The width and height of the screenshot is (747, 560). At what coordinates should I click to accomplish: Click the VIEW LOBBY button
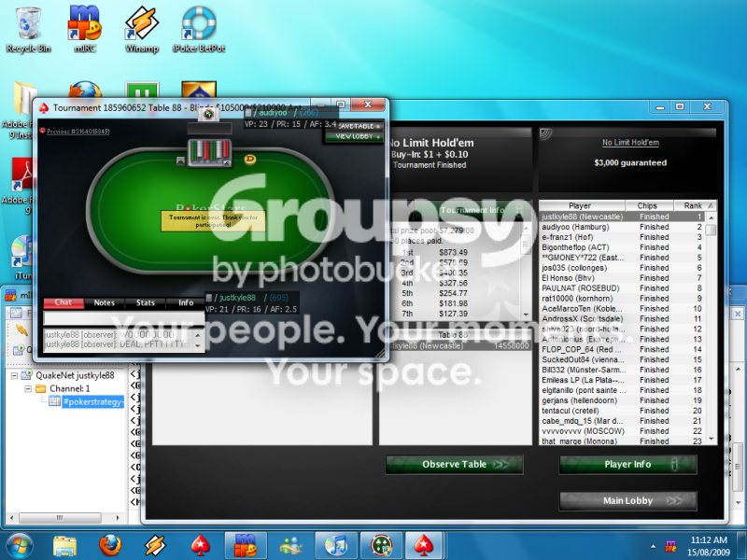(x=354, y=136)
